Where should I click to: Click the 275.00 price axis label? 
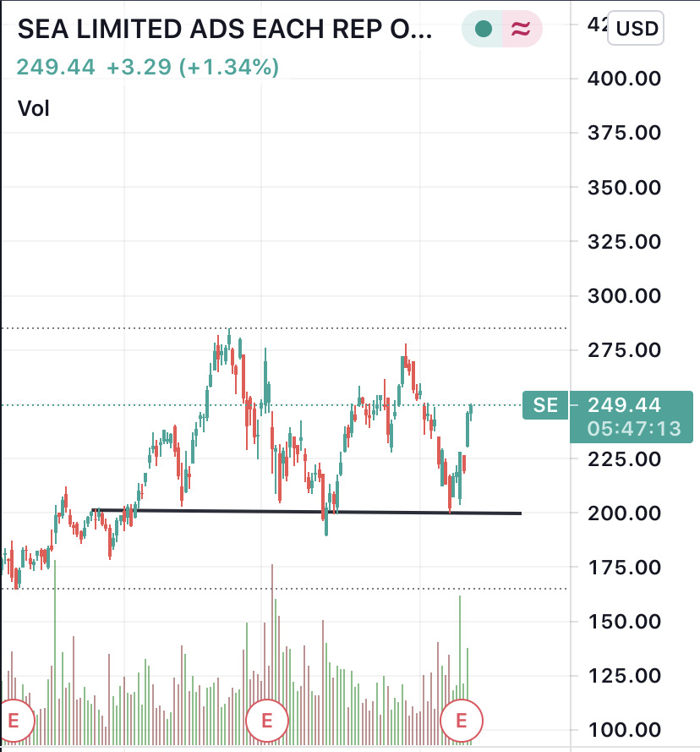pos(624,350)
